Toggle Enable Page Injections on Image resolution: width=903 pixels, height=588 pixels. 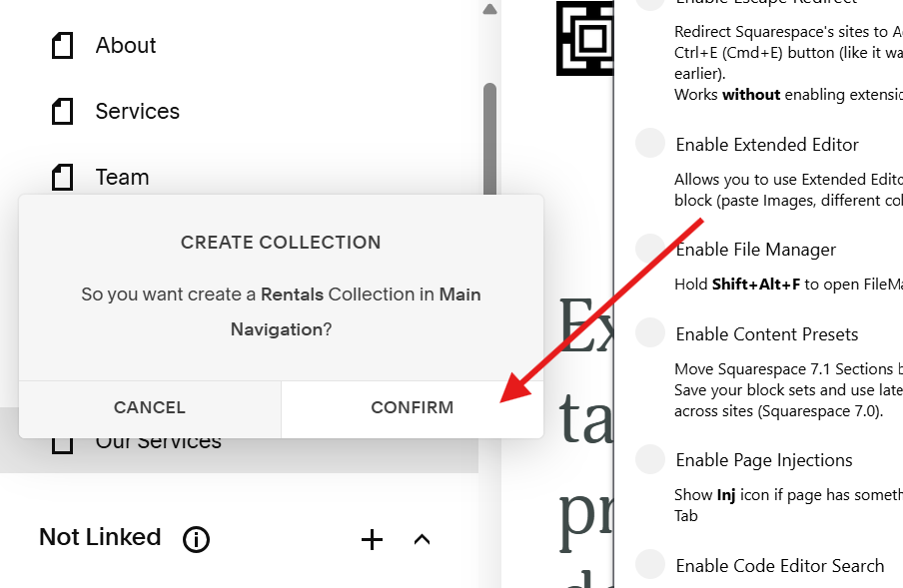coord(650,458)
